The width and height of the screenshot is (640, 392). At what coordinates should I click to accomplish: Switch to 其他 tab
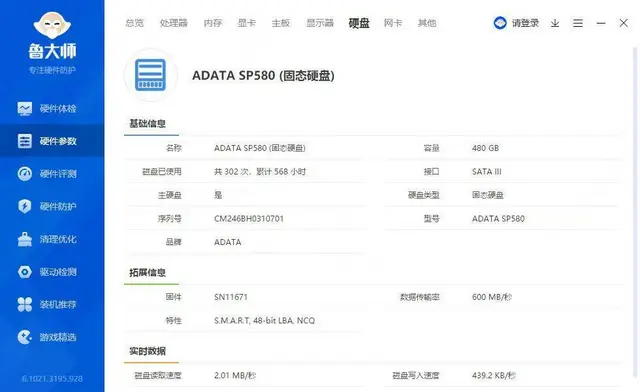tap(427, 23)
